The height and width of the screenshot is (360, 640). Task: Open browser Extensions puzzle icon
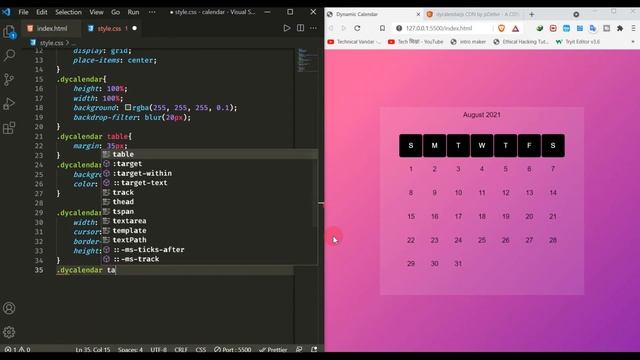click(x=620, y=28)
